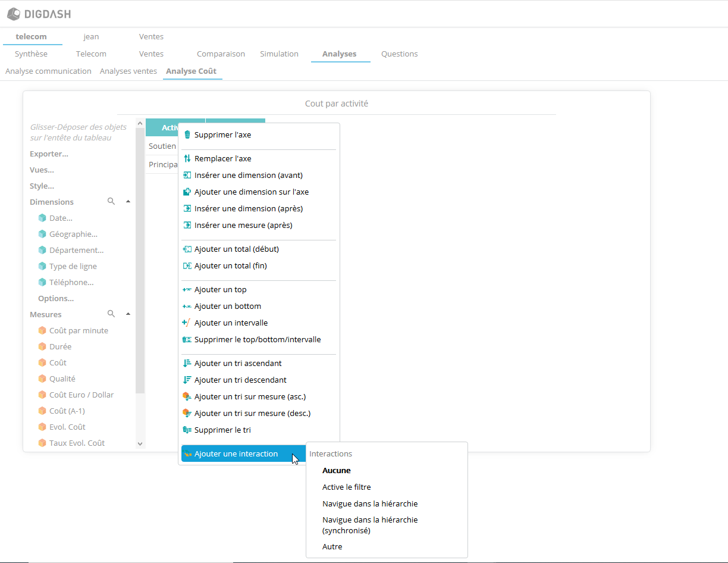
Task: Choose Active le filtre interaction
Action: pyautogui.click(x=347, y=487)
